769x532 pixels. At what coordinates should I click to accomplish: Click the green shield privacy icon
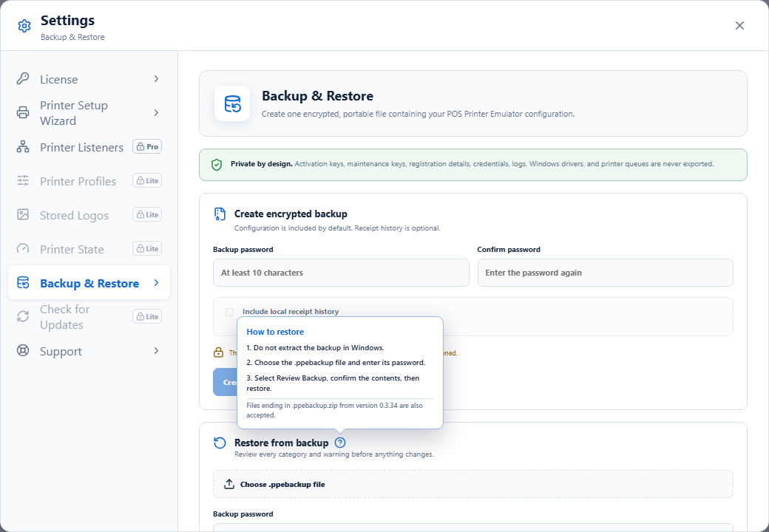[x=217, y=165]
